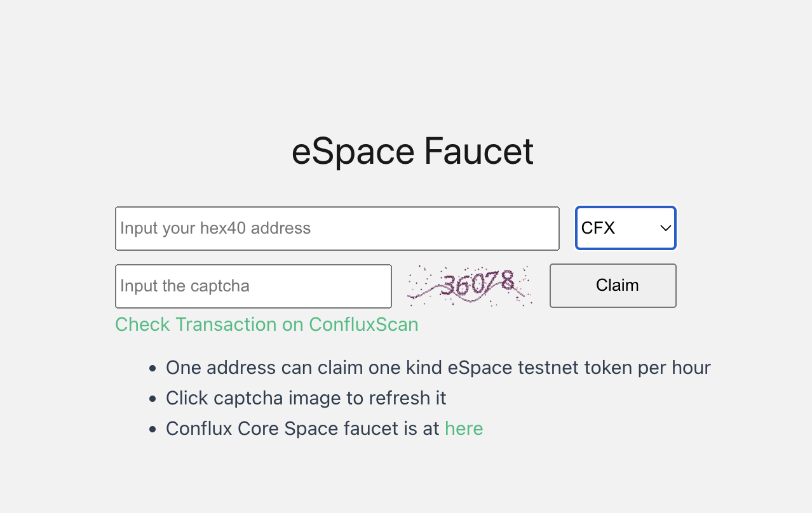Click the "CFX" label inside the token selector

point(598,229)
